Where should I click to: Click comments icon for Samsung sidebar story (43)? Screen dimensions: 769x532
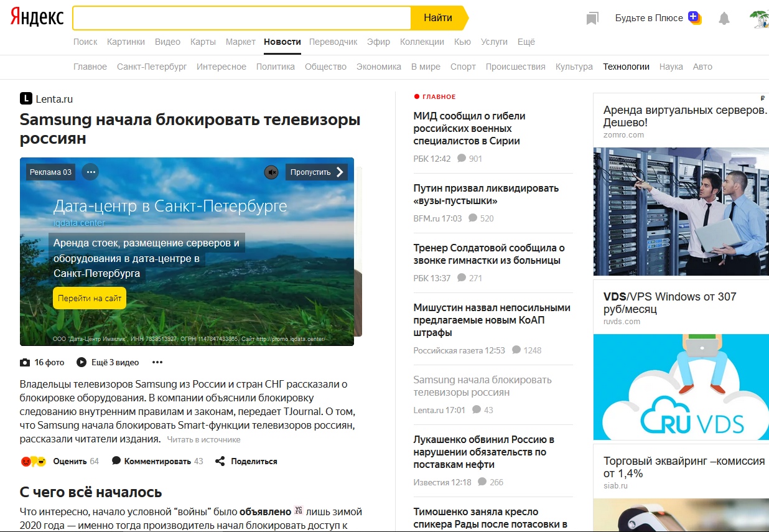point(477,410)
